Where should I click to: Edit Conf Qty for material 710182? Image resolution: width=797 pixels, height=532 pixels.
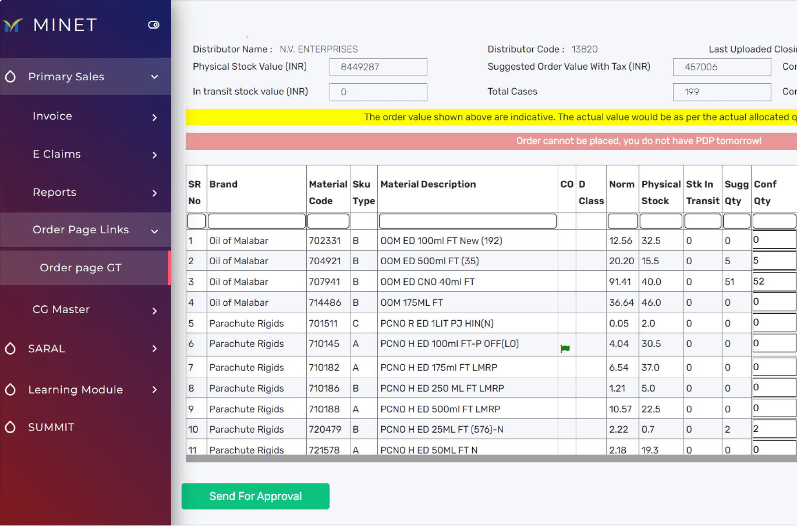(775, 367)
